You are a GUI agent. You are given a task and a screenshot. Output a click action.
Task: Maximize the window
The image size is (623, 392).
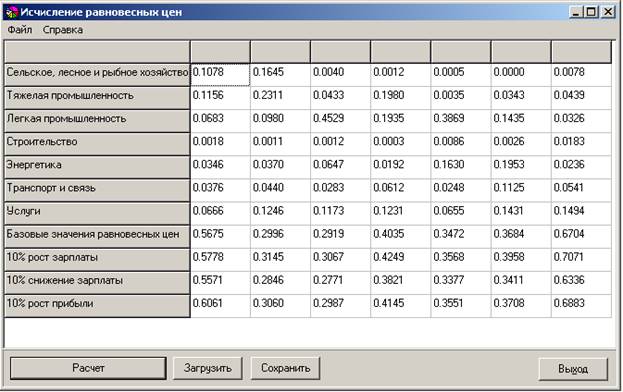591,12
